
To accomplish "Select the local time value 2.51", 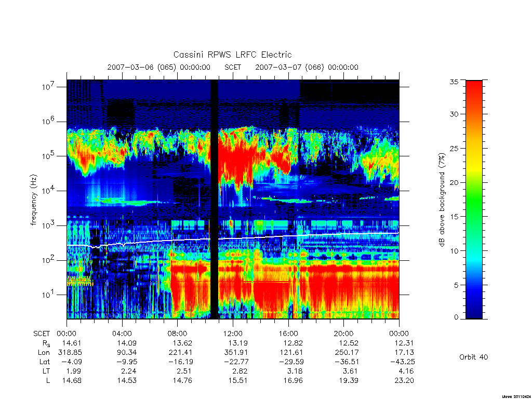I will tap(184, 371).
